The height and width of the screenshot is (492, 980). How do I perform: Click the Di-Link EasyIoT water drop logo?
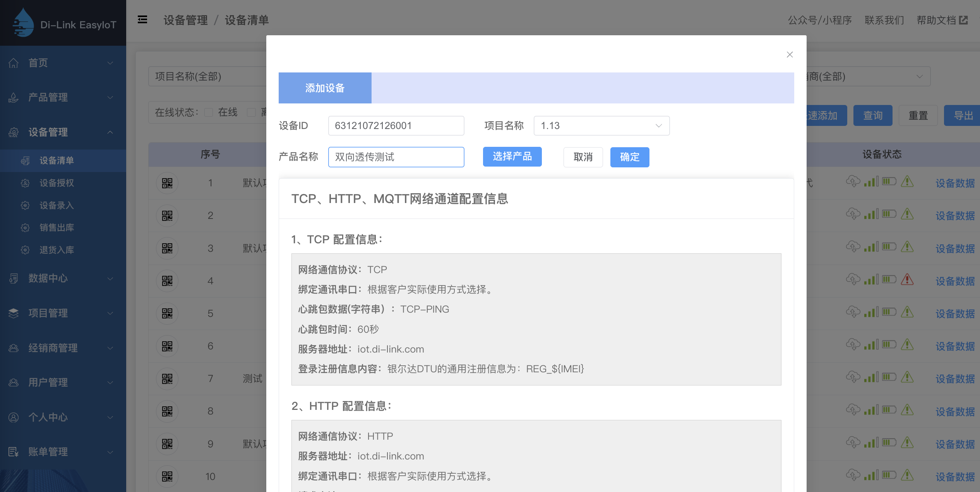pyautogui.click(x=23, y=23)
